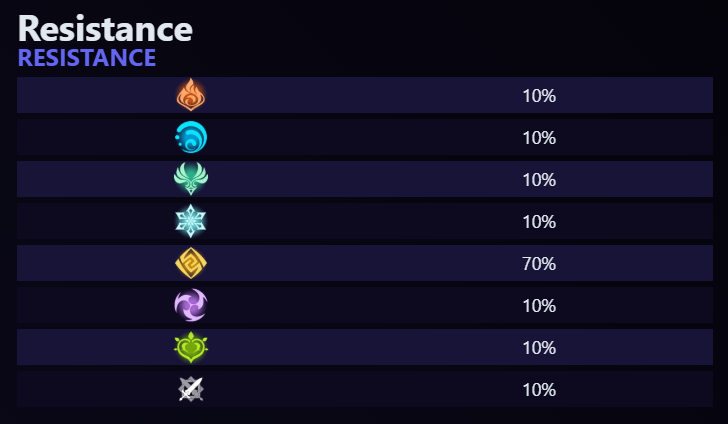Click the Hydro row's 10% value
728x424 pixels.
tap(538, 138)
